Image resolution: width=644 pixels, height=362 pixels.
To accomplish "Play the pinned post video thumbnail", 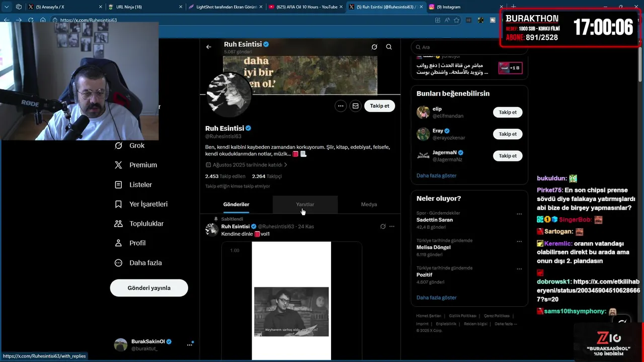I will (x=291, y=301).
